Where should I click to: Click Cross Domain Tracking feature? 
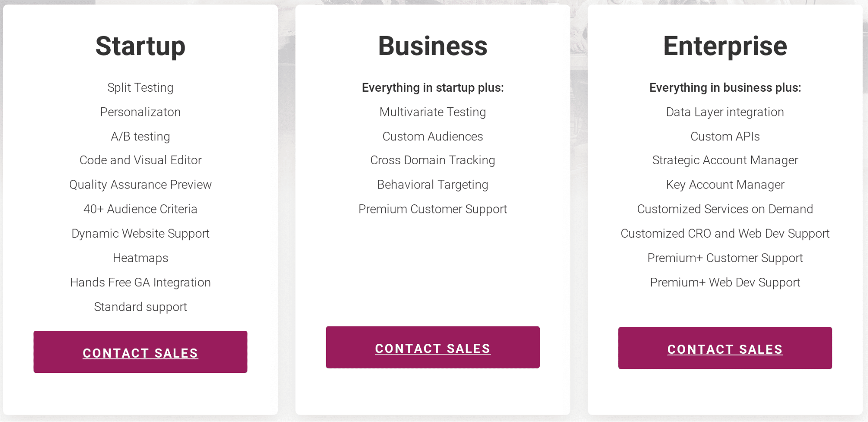[x=433, y=160]
